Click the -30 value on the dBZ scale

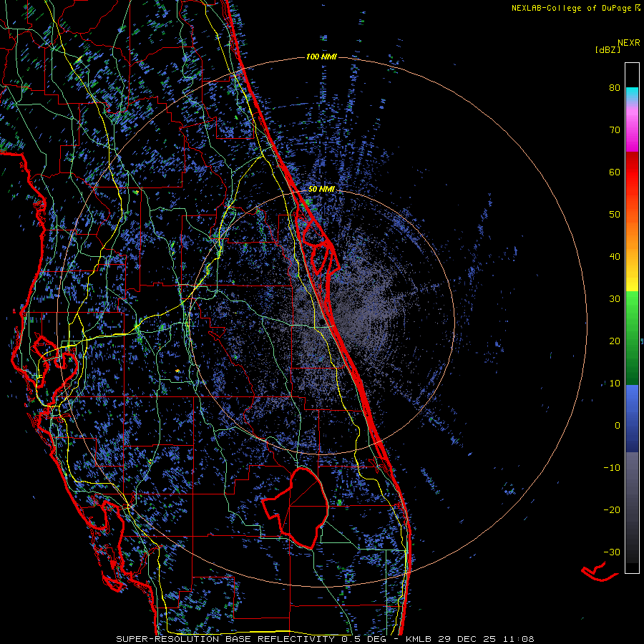click(612, 552)
